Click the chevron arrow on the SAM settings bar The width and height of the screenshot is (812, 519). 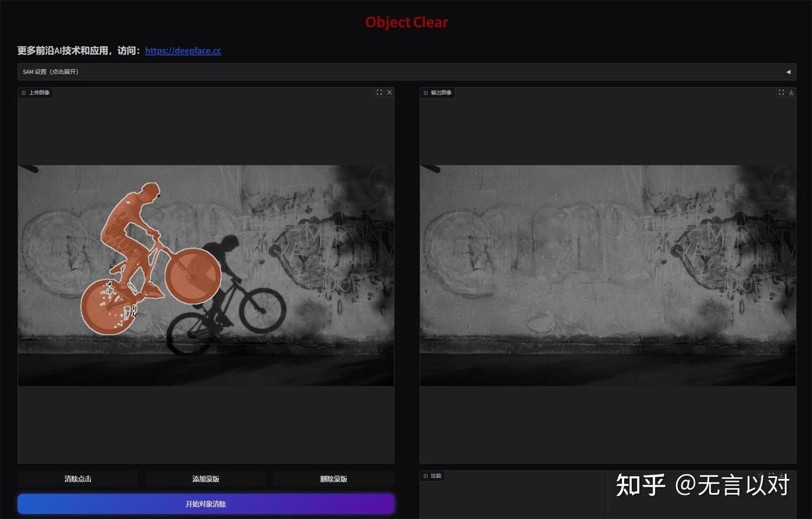tap(788, 72)
